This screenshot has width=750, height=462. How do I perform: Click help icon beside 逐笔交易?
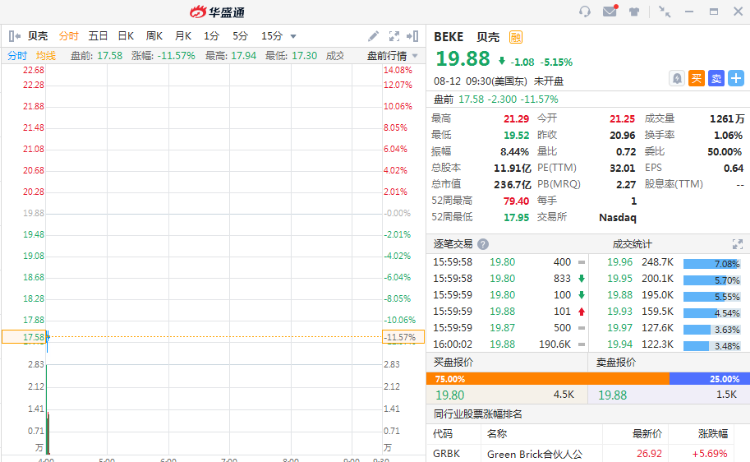click(x=483, y=244)
